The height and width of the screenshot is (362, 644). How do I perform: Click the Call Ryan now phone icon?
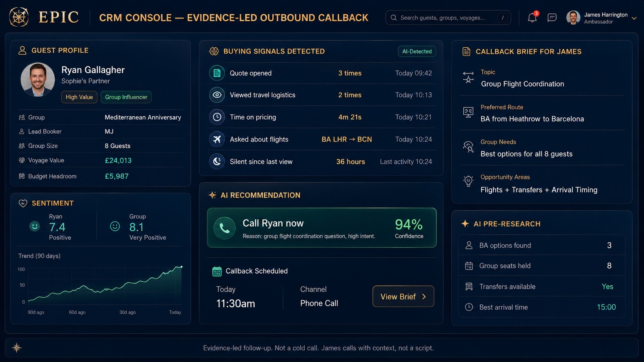[225, 228]
